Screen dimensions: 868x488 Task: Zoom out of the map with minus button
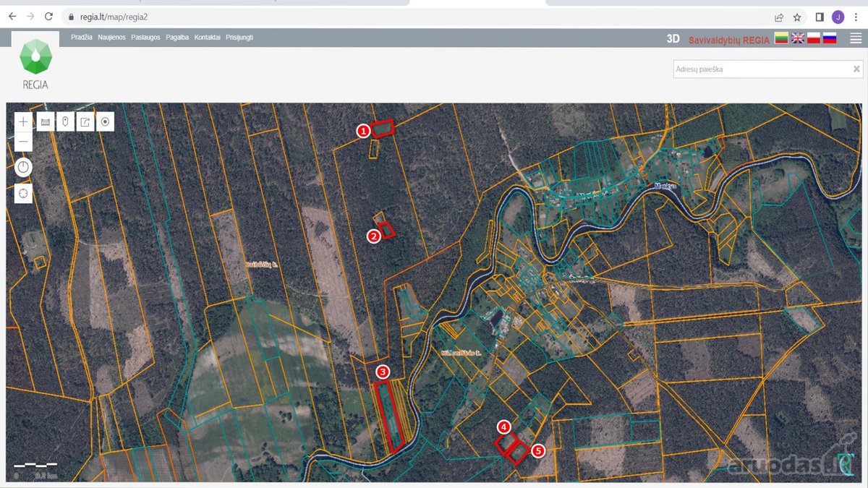[23, 142]
